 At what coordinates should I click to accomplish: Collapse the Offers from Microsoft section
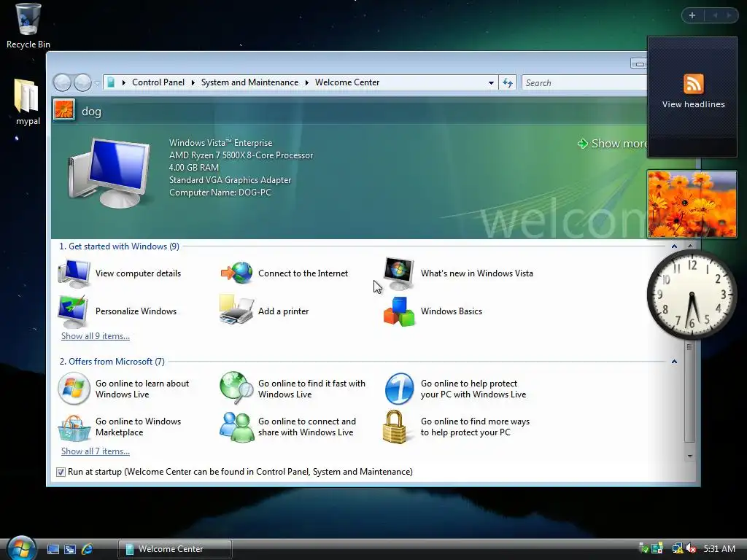pyautogui.click(x=674, y=362)
